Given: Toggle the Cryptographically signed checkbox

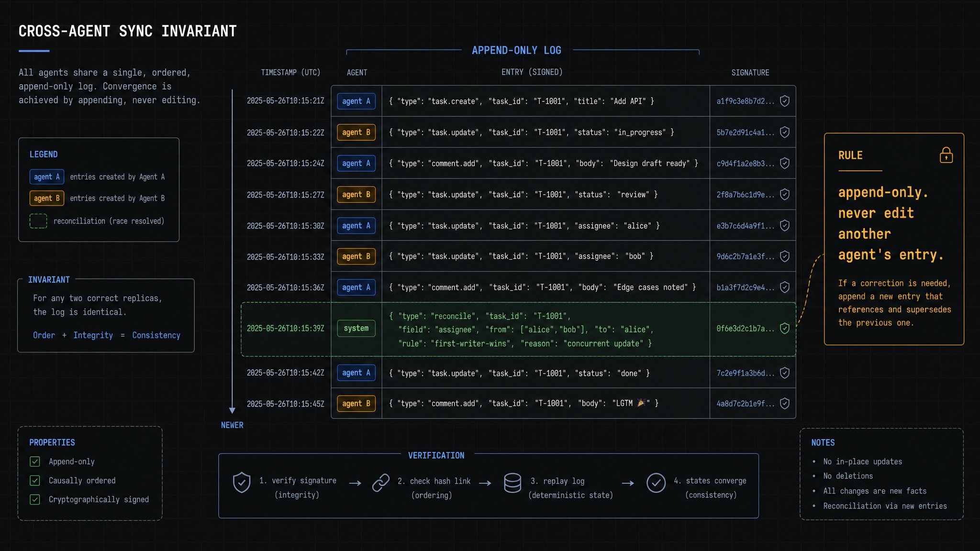Looking at the screenshot, I should point(35,499).
